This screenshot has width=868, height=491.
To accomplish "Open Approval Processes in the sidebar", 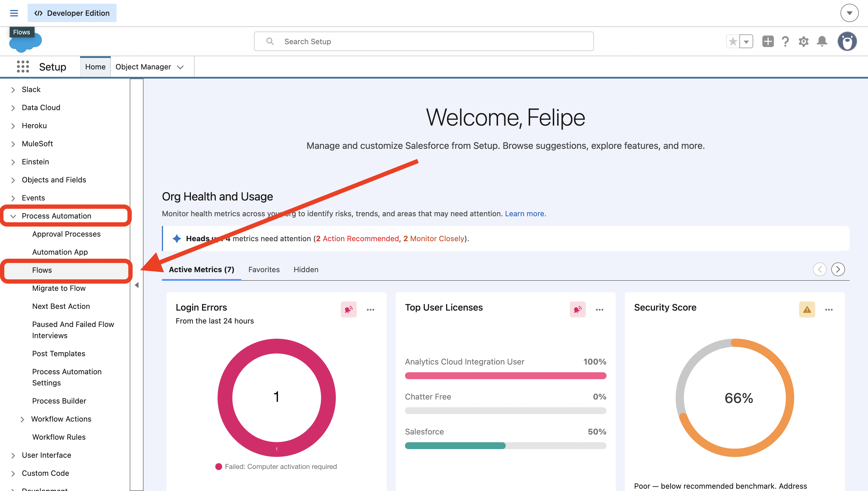I will click(67, 234).
